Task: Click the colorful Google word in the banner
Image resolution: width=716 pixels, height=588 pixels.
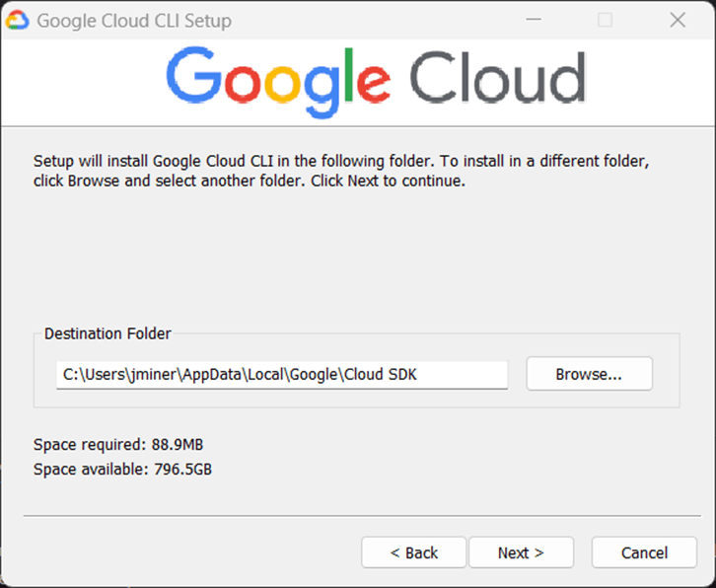Action: 279,81
